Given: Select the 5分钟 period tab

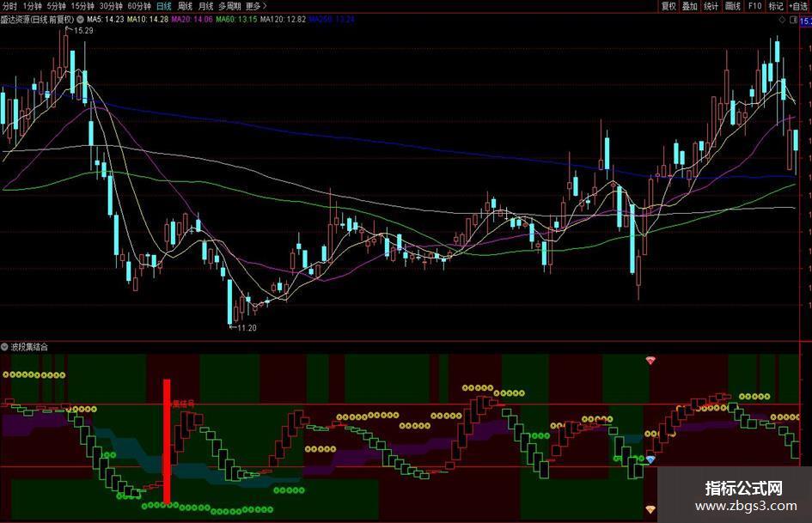Looking at the screenshot, I should 56,6.
